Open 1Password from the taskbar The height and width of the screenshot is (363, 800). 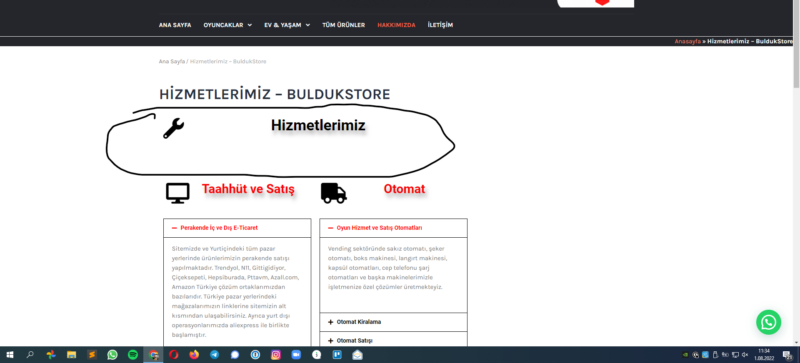coord(255,354)
